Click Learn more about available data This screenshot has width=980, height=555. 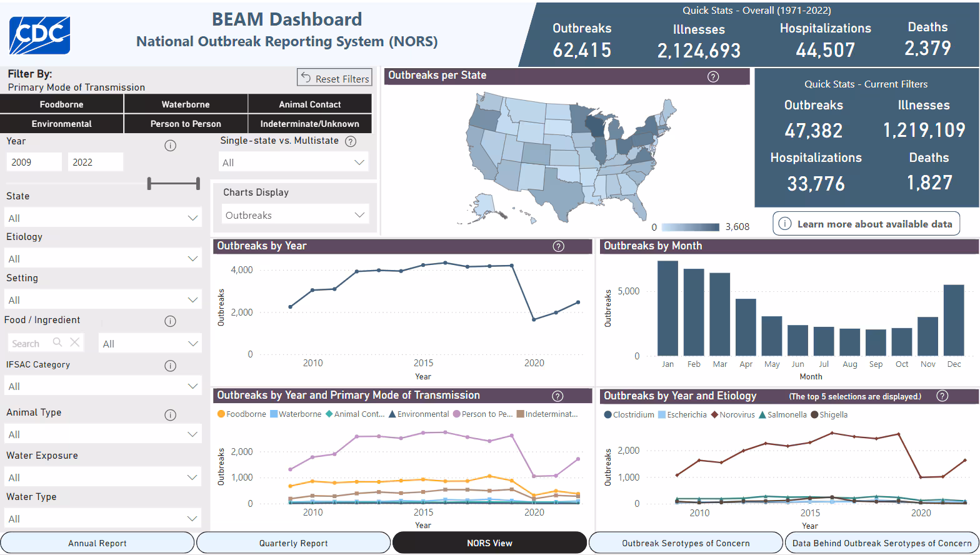[866, 224]
